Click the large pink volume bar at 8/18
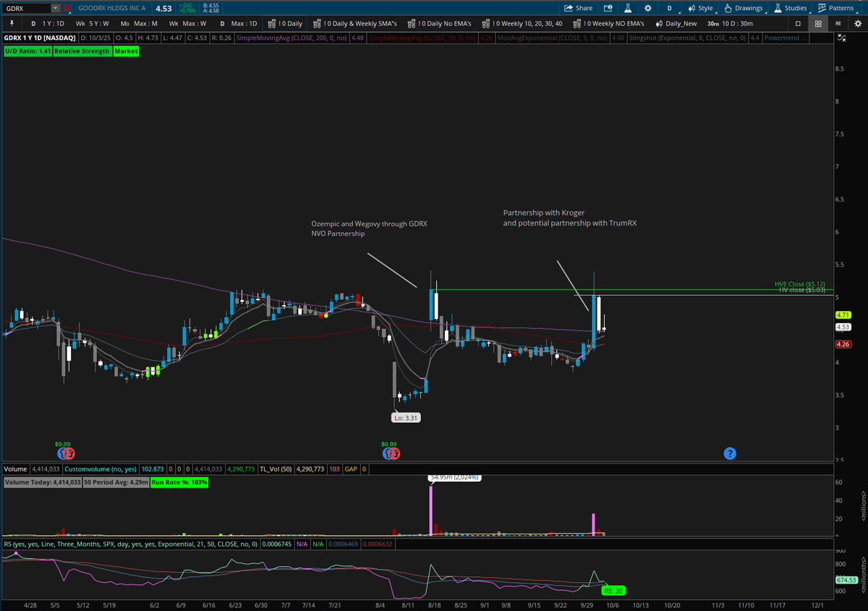The height and width of the screenshot is (611, 868). point(431,510)
